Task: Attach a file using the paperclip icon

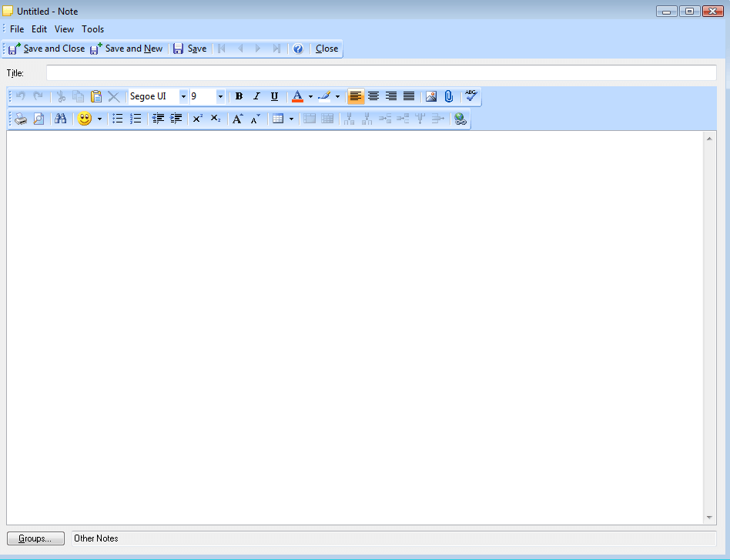Action: tap(448, 96)
